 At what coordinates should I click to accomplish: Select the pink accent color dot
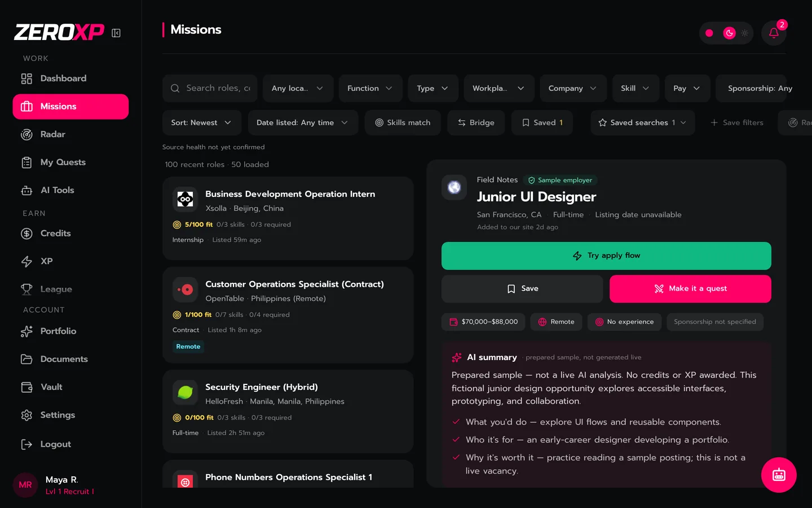point(709,33)
